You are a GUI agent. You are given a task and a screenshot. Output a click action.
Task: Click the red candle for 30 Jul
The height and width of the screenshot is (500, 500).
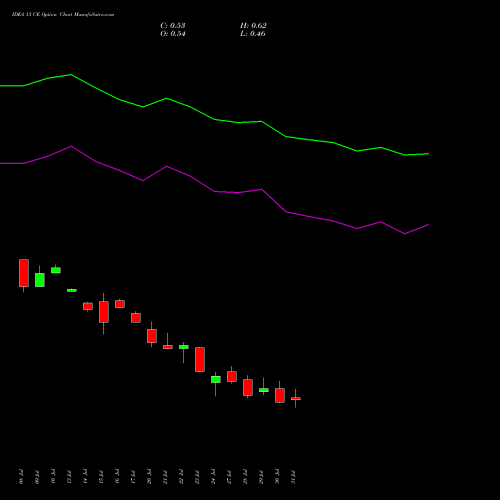point(280,395)
